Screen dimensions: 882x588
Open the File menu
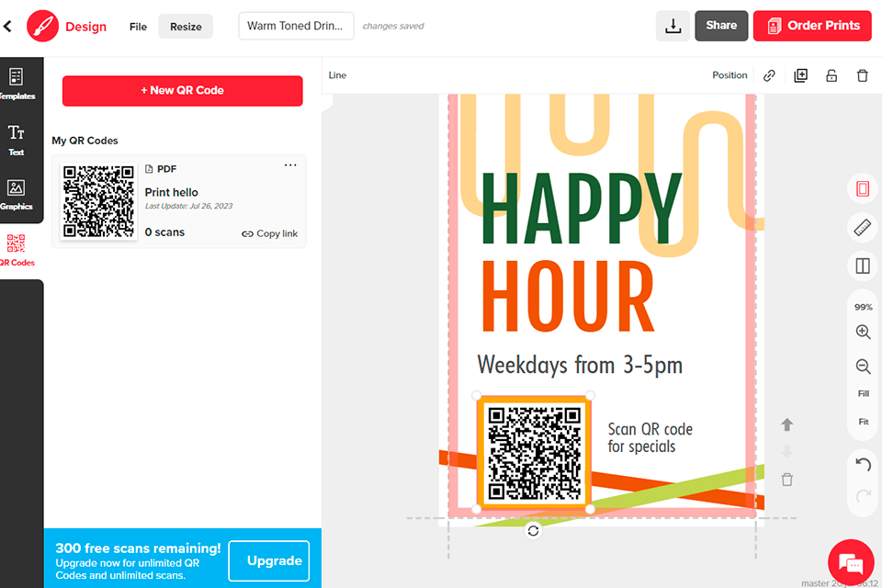(138, 27)
